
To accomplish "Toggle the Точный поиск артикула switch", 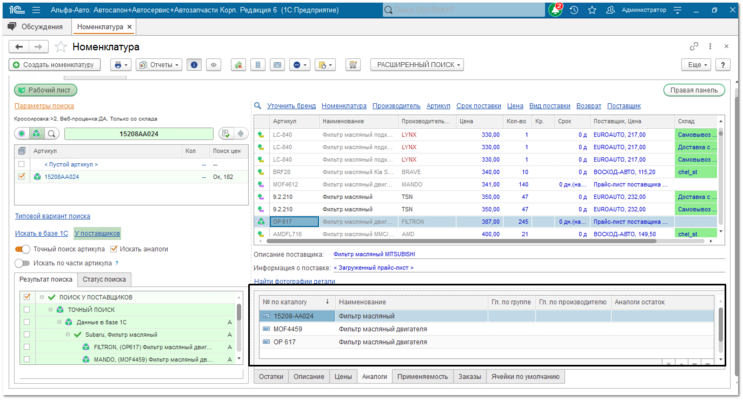I will [x=22, y=249].
